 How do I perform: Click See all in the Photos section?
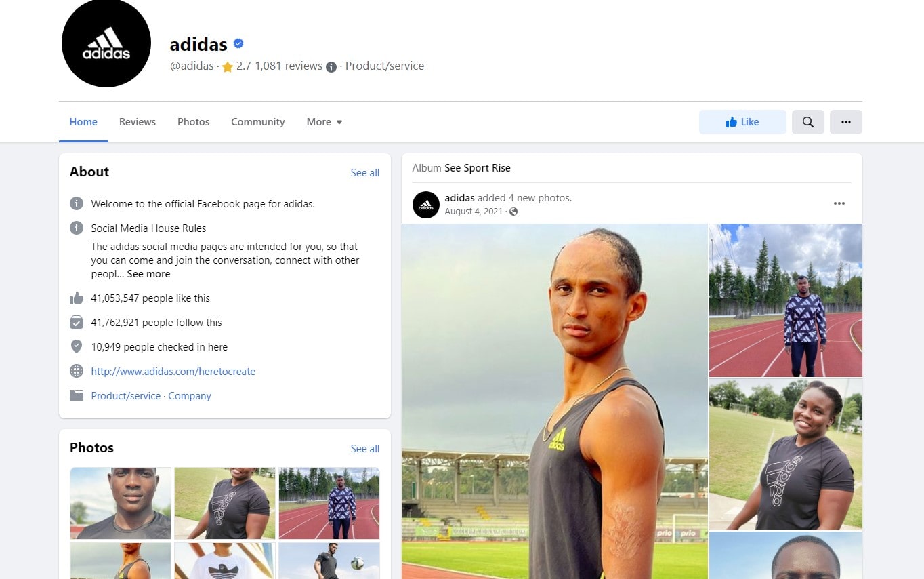[365, 449]
